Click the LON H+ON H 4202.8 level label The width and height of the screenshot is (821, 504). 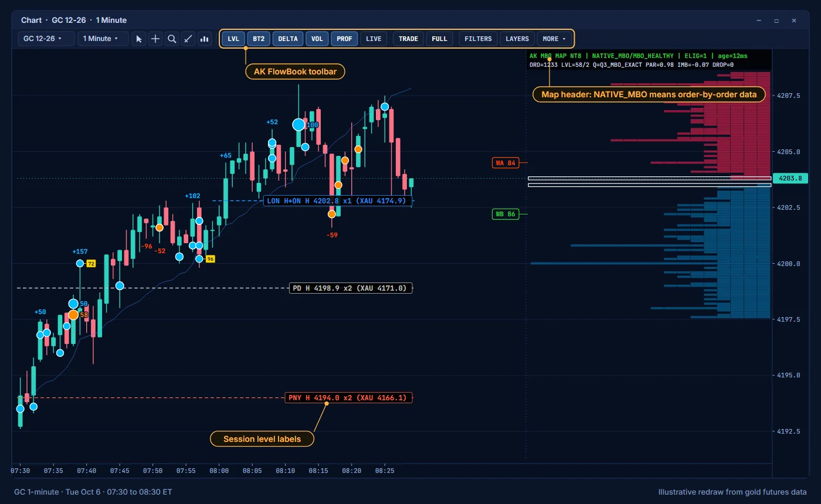(339, 201)
